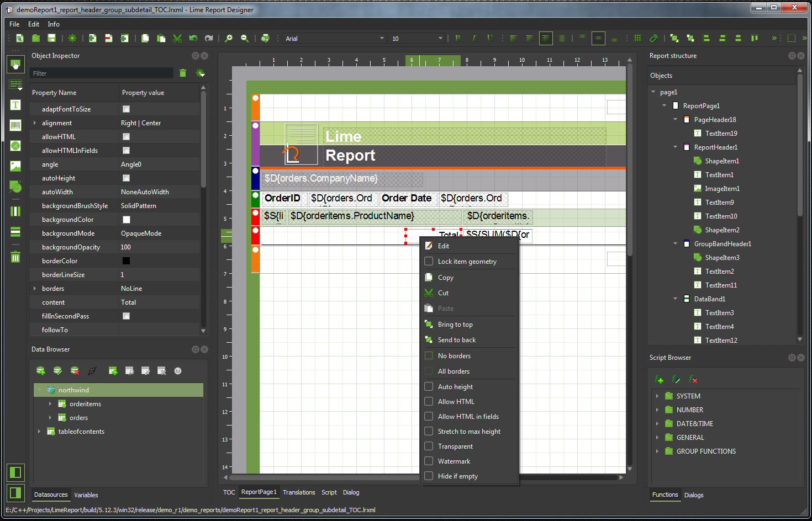Toggle the adaptFontToSize property checkbox
This screenshot has height=521, width=812.
(126, 109)
